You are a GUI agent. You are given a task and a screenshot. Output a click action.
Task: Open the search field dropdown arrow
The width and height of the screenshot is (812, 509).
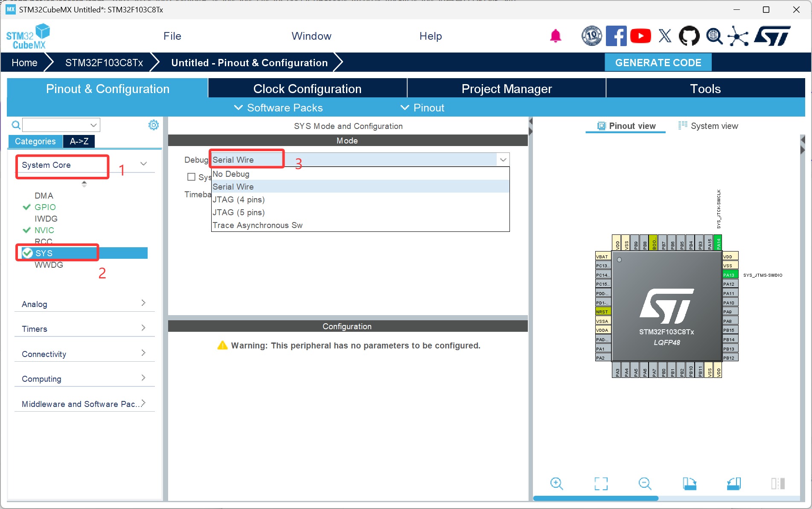coord(93,125)
